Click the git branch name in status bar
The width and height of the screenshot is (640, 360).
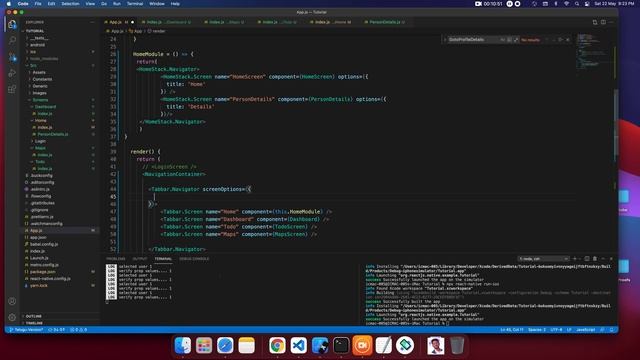point(26,330)
